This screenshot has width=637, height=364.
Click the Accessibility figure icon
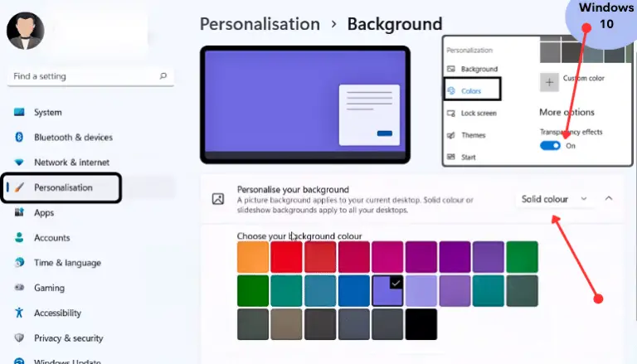19,313
